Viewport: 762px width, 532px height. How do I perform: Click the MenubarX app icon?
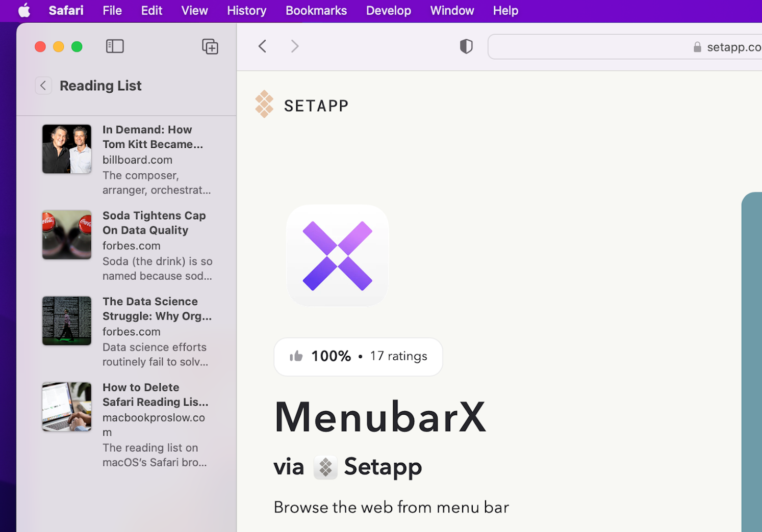click(337, 255)
